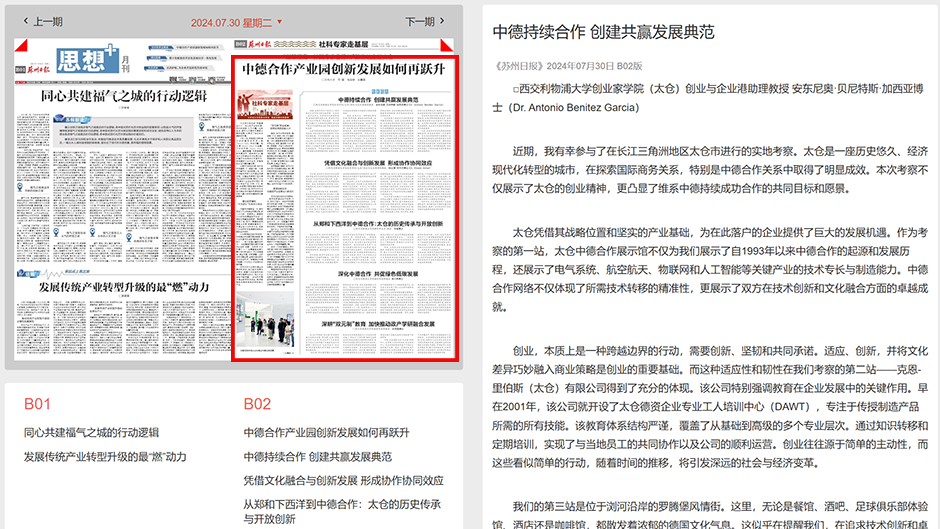Open the thumbnail headline 发展传统产业转型升级的最"燃"动力
Screen dimensions: 940x529
point(124,287)
